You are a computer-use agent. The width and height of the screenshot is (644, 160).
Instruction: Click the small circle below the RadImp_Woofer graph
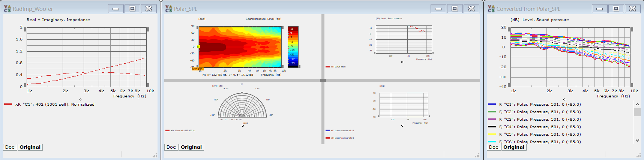click(x=80, y=100)
